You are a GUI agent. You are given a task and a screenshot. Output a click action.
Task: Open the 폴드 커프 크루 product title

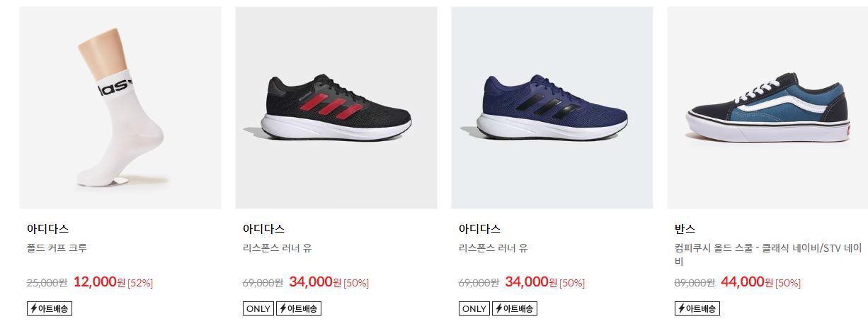coord(57,248)
